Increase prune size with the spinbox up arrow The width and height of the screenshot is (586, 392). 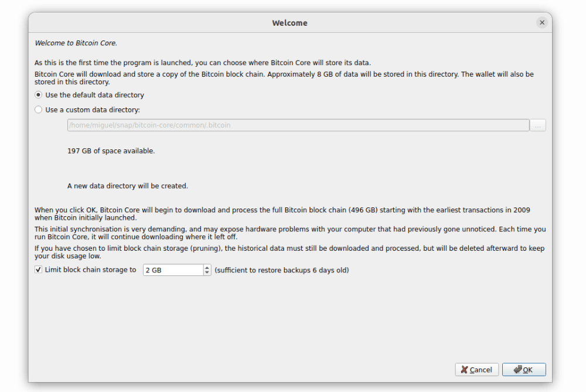click(x=207, y=267)
